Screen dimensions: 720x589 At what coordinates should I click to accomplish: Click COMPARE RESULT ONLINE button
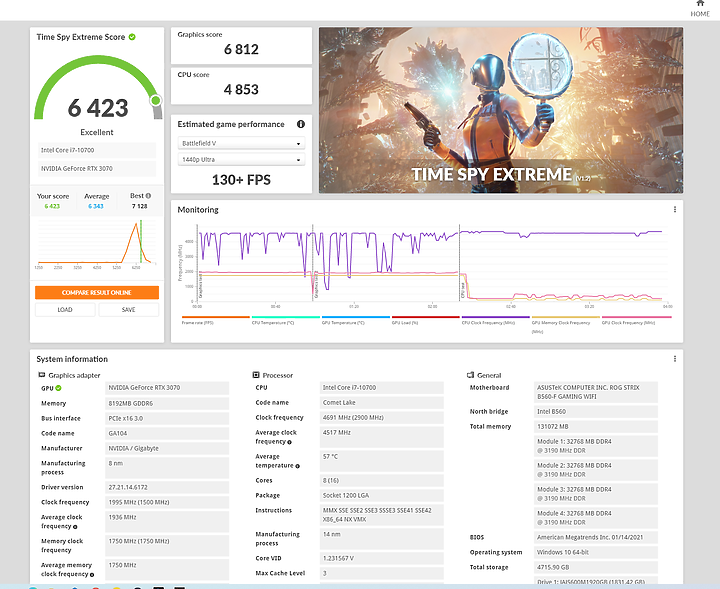pos(97,292)
